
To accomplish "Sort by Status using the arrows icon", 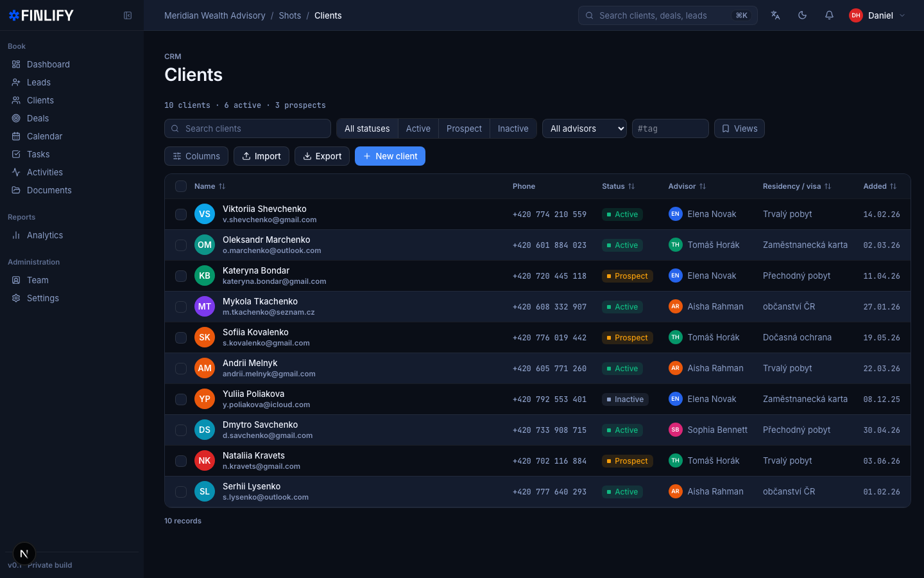I will [x=631, y=186].
